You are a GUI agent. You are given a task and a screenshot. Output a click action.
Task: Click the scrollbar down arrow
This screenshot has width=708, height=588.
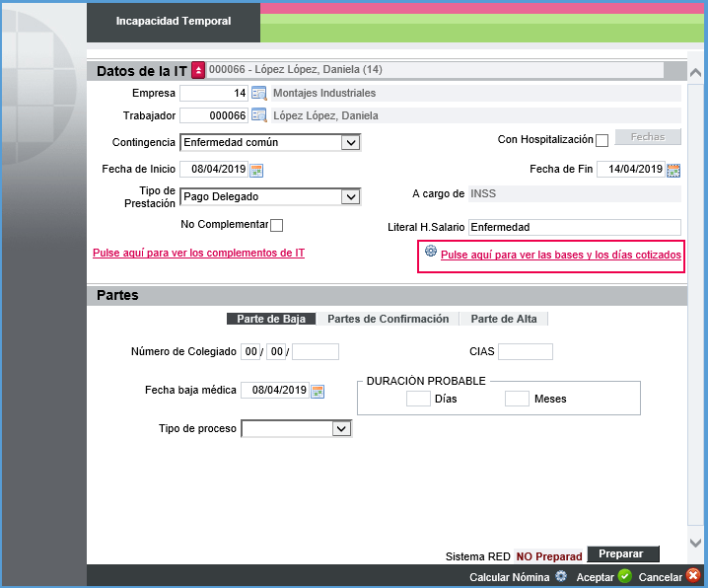pos(696,543)
